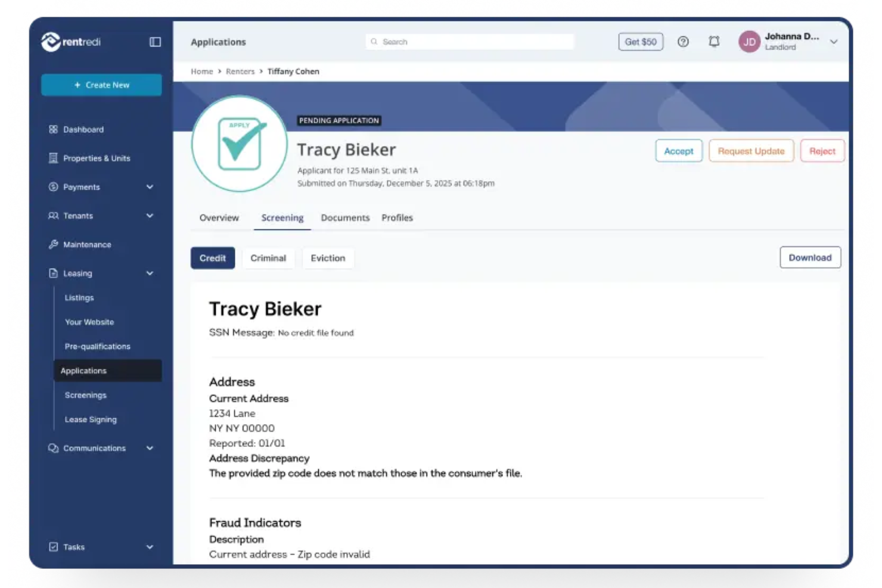882x588 pixels.
Task: Click the JD avatar badge
Action: click(749, 42)
